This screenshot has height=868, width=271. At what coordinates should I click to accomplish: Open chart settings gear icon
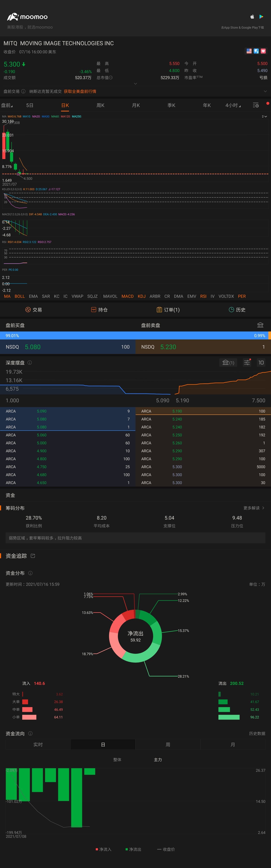256,105
